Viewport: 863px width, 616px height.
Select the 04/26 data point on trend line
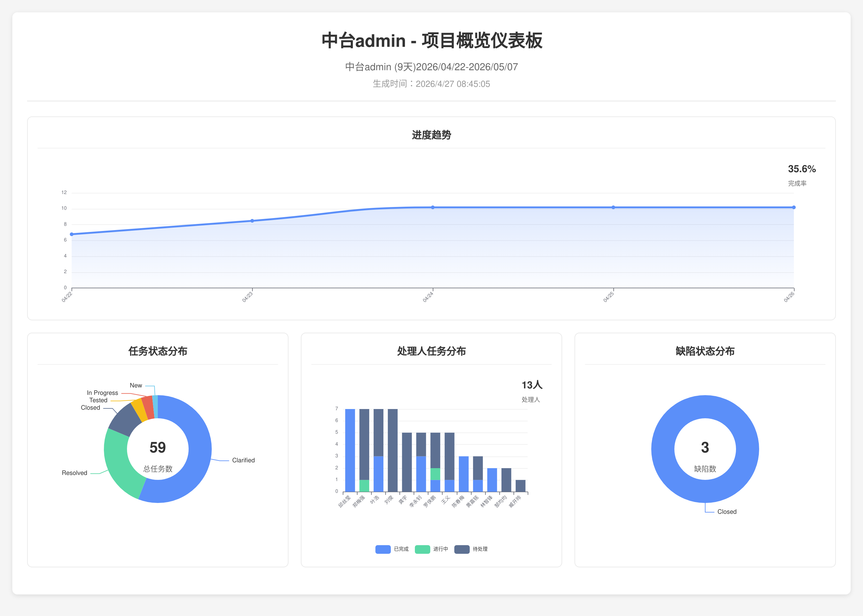click(794, 208)
